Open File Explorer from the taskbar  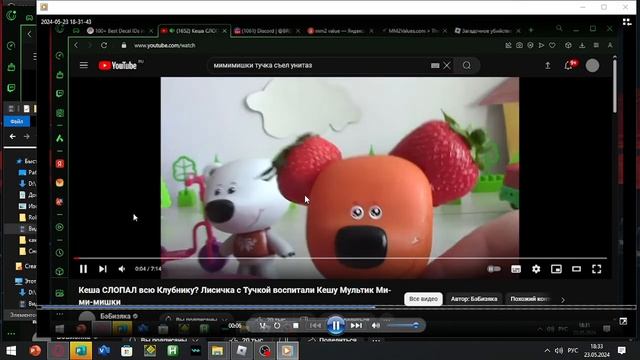(x=217, y=351)
